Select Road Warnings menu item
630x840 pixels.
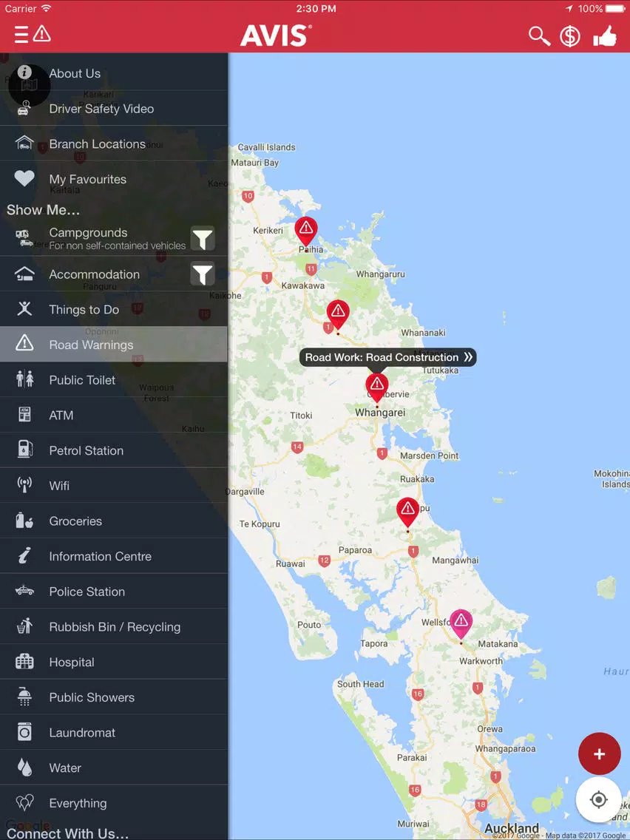click(114, 345)
